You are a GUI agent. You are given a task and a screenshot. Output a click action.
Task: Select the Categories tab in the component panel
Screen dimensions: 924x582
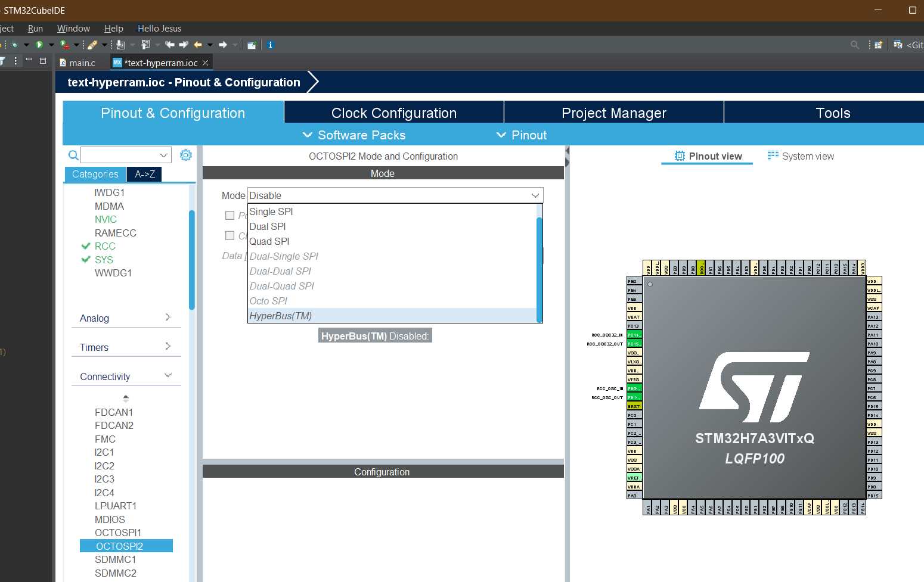pos(95,174)
